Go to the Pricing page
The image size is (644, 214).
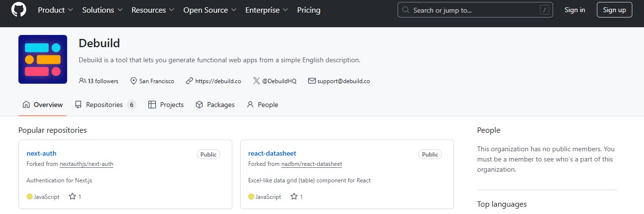click(309, 10)
